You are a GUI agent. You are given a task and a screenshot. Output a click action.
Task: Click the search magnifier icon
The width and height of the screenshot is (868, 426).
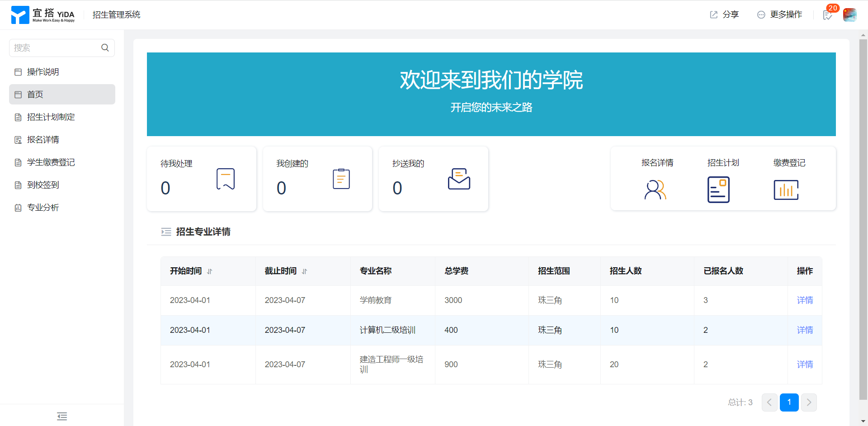click(x=105, y=48)
